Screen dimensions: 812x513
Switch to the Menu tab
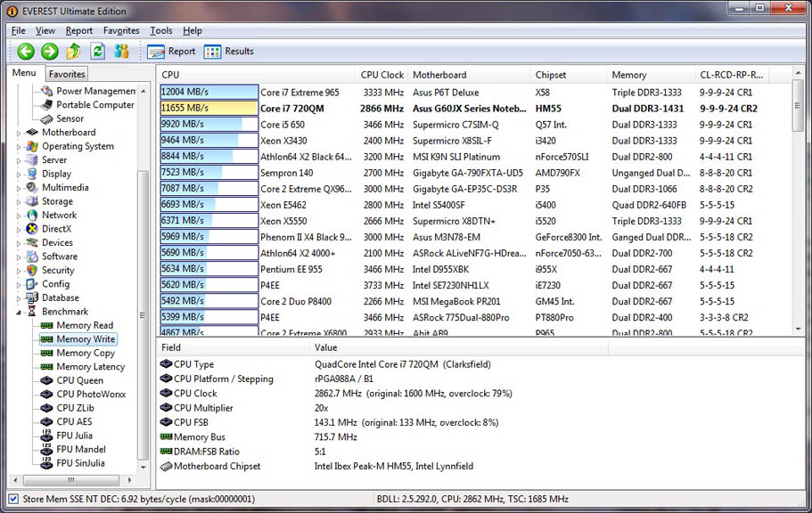click(x=24, y=72)
